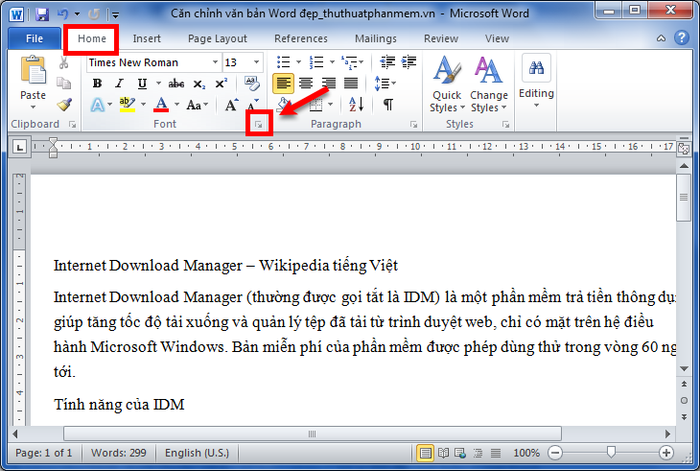The height and width of the screenshot is (471, 700).
Task: Toggle Subscript formatting
Action: [x=199, y=83]
